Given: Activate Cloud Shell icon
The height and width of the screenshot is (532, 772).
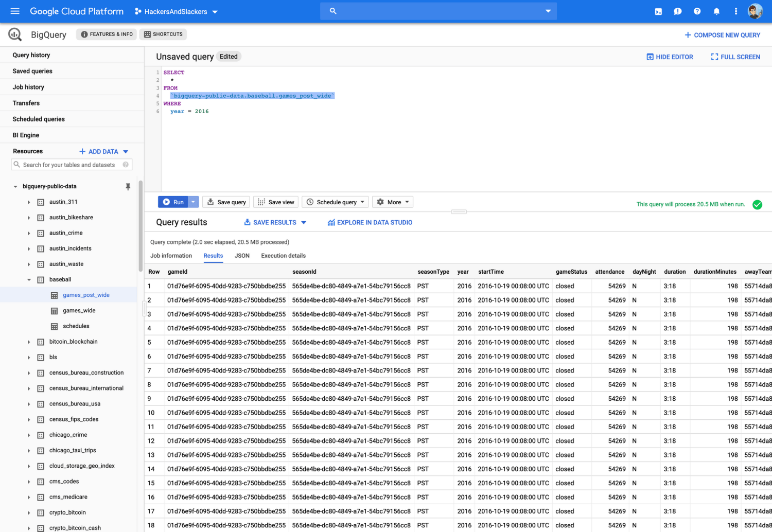Looking at the screenshot, I should [658, 11].
